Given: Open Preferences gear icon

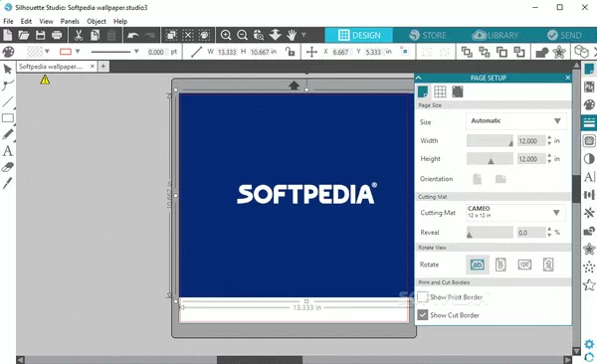Looking at the screenshot, I should pos(589,344).
